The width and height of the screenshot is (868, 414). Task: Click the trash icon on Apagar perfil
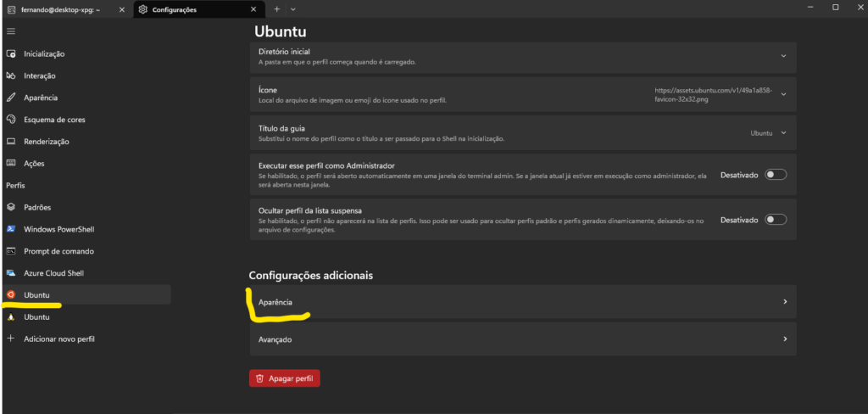tap(259, 379)
